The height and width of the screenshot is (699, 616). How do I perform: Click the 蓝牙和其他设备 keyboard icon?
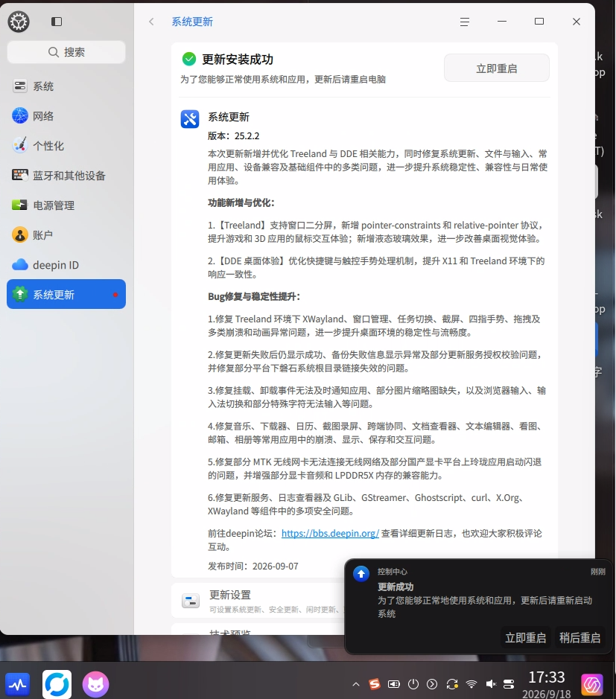click(19, 175)
